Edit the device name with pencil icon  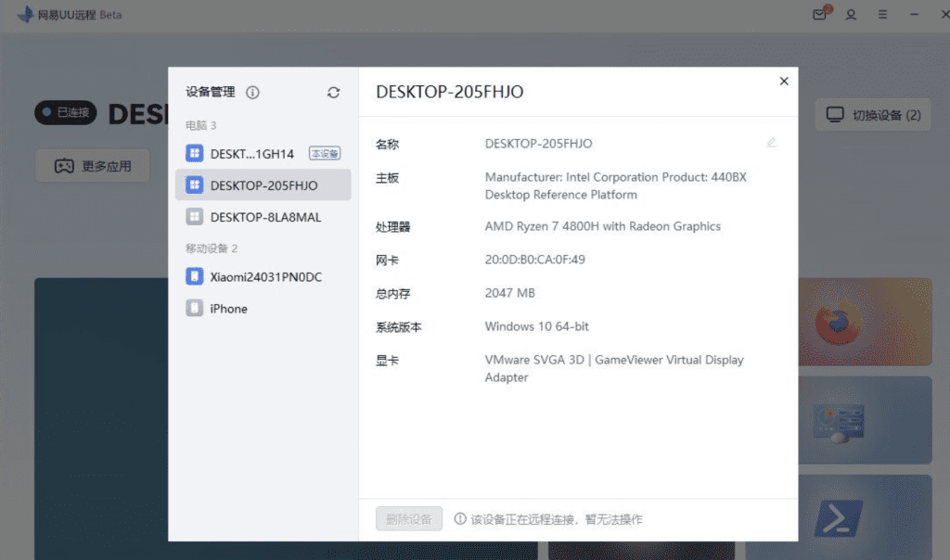pos(771,143)
